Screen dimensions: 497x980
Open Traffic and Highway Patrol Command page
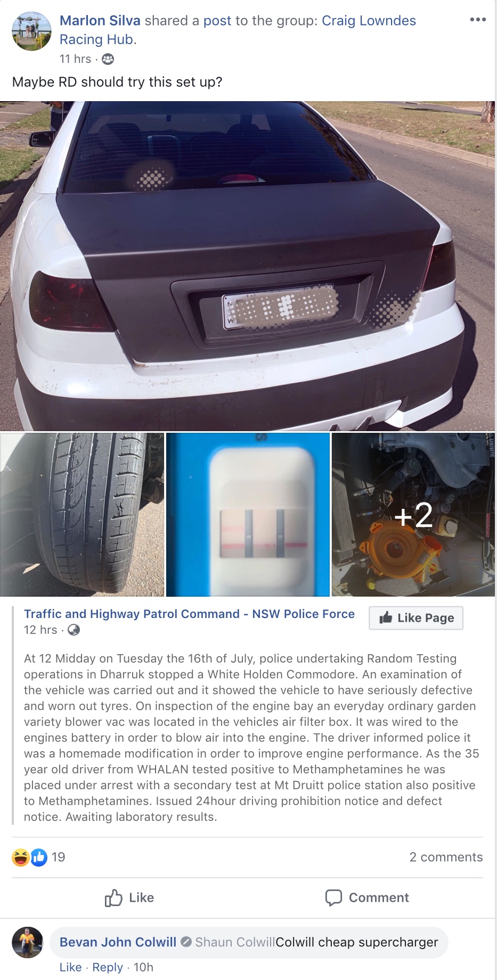189,614
